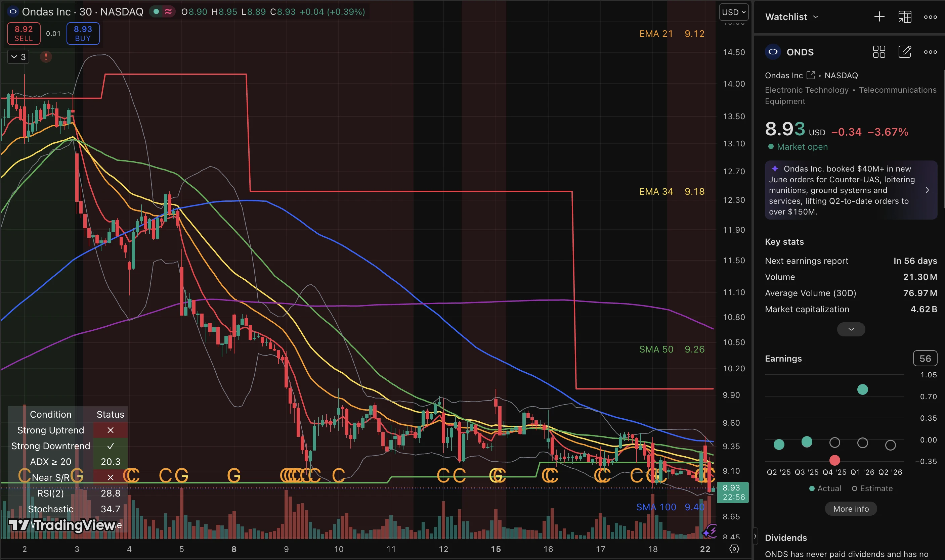The height and width of the screenshot is (560, 945).
Task: Open the advanced view table icon
Action: click(905, 17)
